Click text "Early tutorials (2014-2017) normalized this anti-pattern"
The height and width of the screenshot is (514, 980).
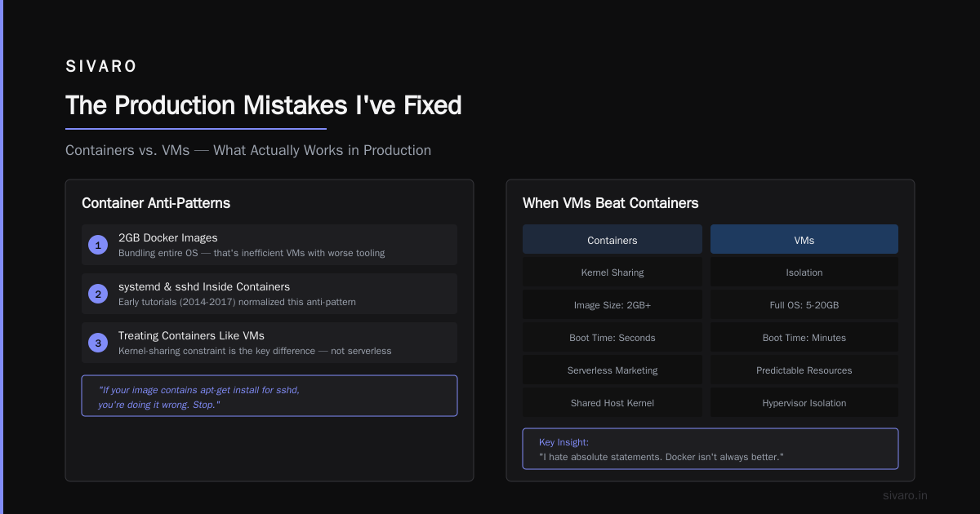pyautogui.click(x=237, y=302)
